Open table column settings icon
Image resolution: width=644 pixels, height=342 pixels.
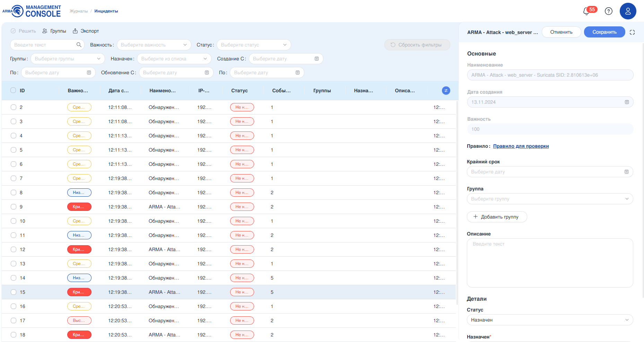[446, 91]
